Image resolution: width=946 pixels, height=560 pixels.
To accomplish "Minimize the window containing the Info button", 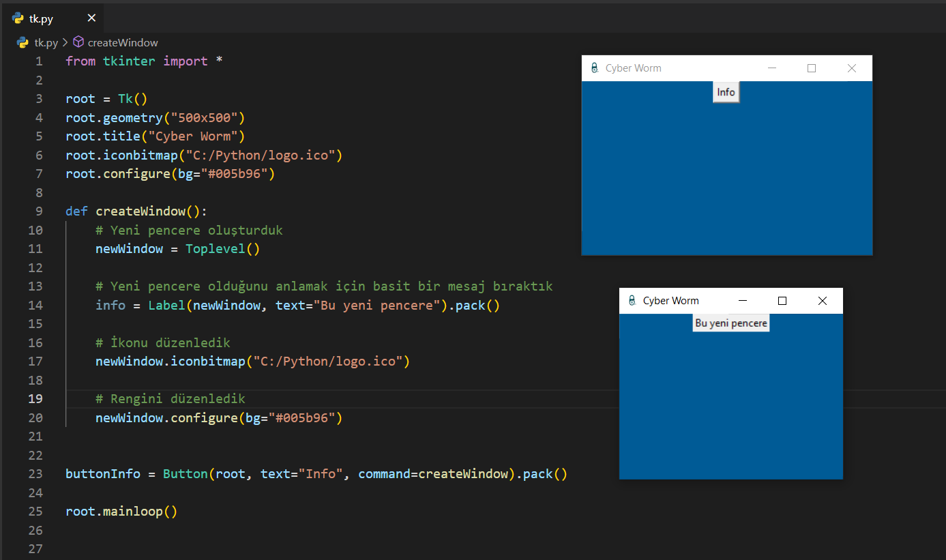I will [772, 68].
